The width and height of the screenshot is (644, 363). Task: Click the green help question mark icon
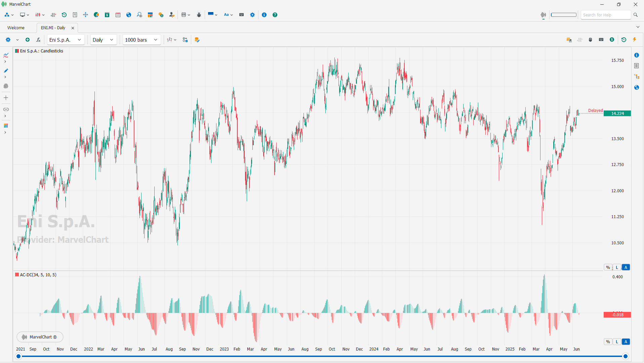coord(275,15)
